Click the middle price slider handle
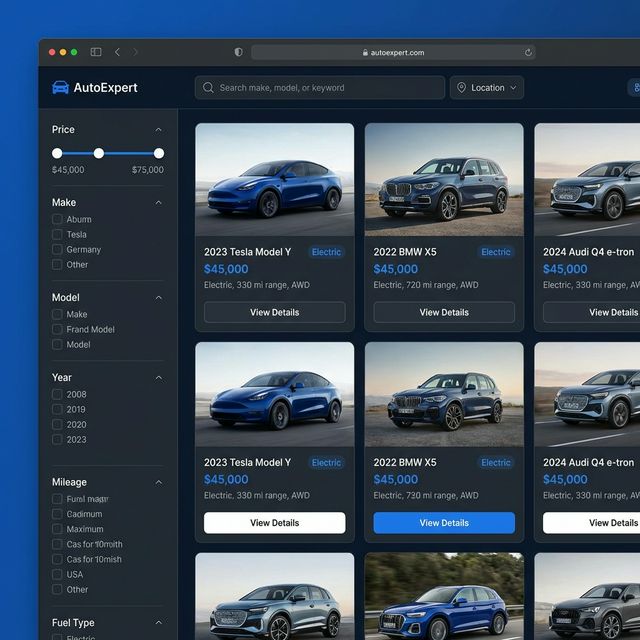The image size is (640, 640). coord(99,153)
